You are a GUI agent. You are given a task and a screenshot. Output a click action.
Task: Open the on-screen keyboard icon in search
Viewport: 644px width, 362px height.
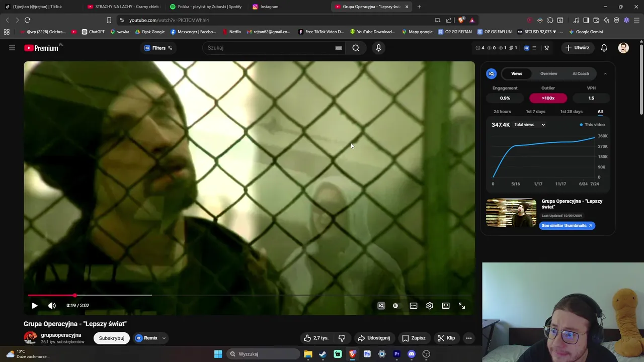(x=339, y=48)
